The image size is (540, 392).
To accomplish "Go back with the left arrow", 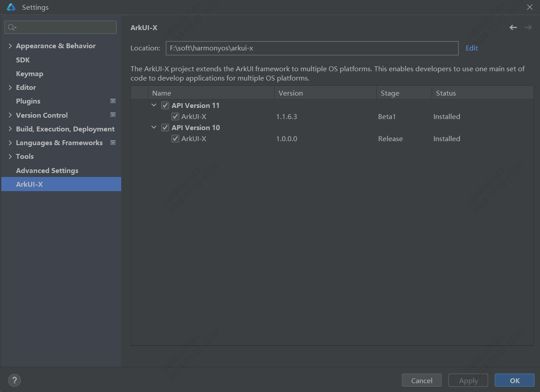I will (513, 27).
